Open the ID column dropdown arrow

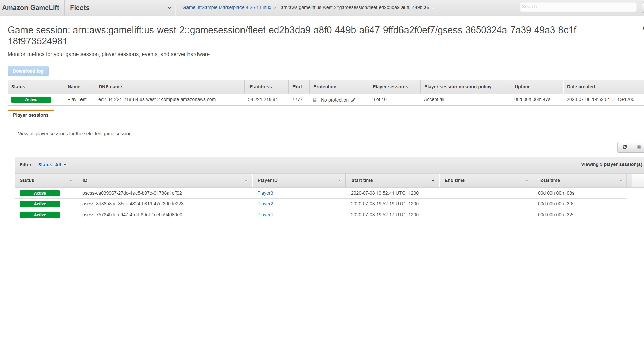pyautogui.click(x=246, y=180)
